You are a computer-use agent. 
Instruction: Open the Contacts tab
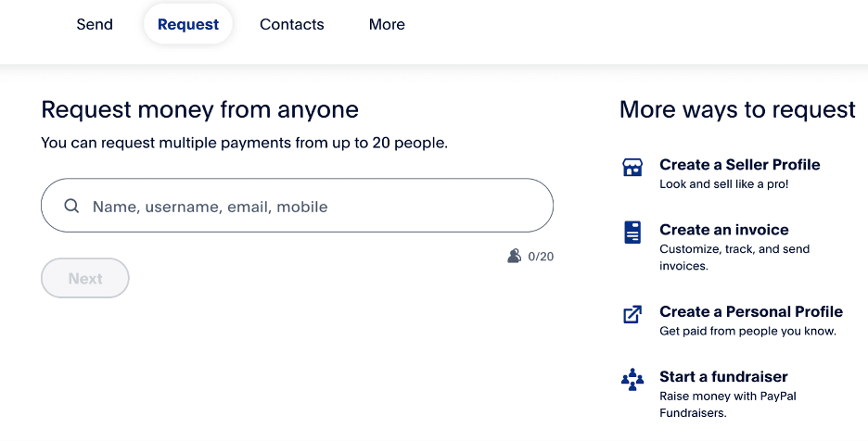pos(292,24)
